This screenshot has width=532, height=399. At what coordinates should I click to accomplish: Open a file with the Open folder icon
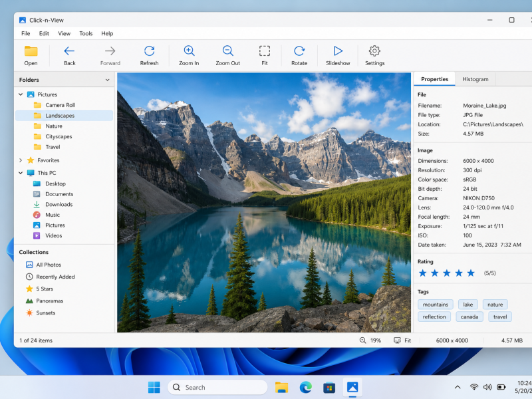point(31,56)
